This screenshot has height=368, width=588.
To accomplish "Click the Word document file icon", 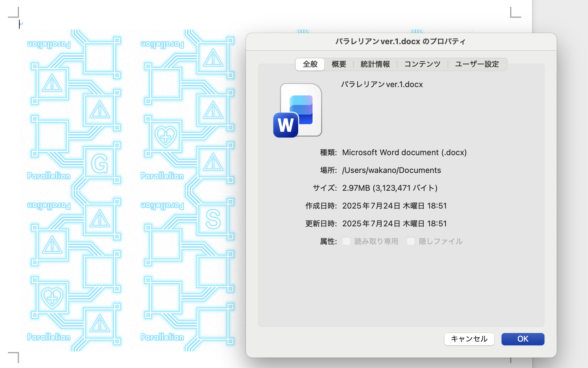I will pyautogui.click(x=298, y=110).
